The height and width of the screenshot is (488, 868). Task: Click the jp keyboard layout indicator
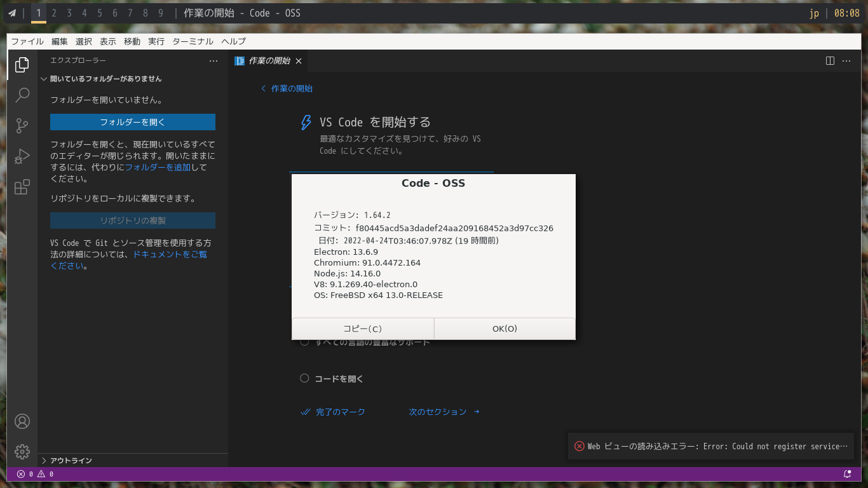point(814,13)
